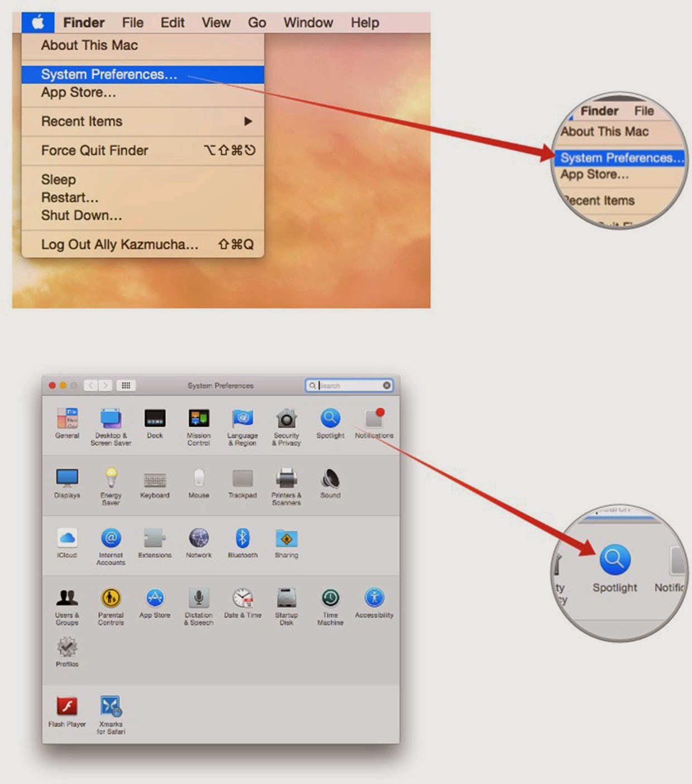Choose Log Out Ally Kazmucha…
This screenshot has width=692, height=784.
(143, 244)
